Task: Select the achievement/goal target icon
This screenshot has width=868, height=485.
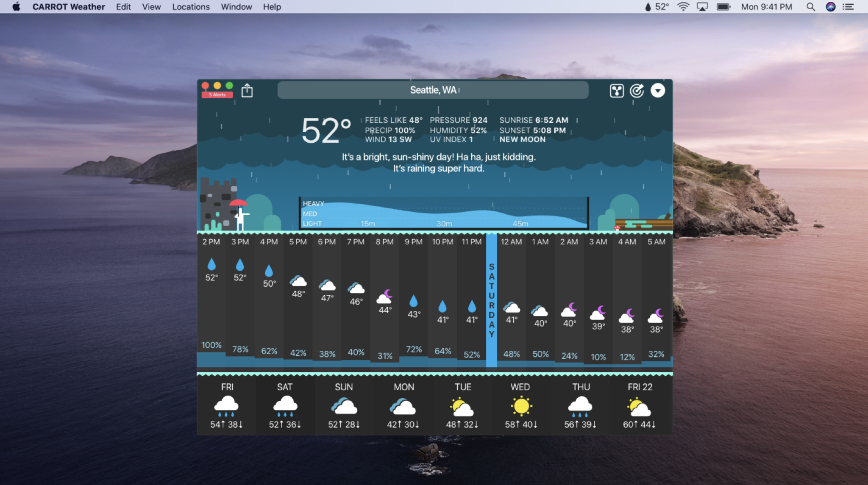Action: pos(636,91)
